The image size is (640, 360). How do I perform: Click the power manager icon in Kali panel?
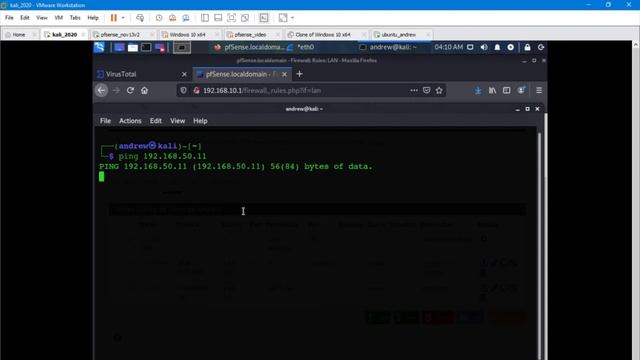(x=511, y=47)
